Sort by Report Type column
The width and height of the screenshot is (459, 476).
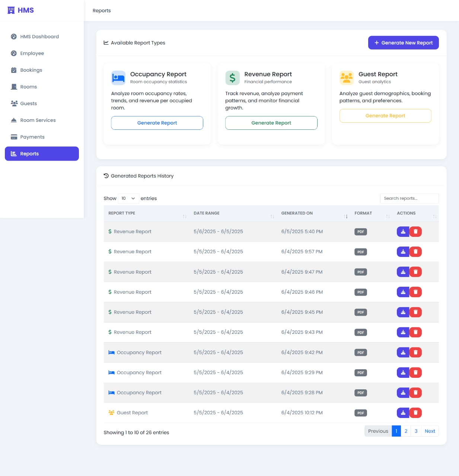[146, 213]
